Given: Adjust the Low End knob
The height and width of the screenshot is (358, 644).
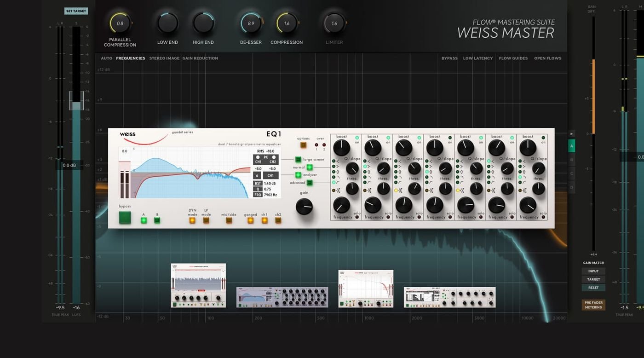Looking at the screenshot, I should tap(167, 23).
